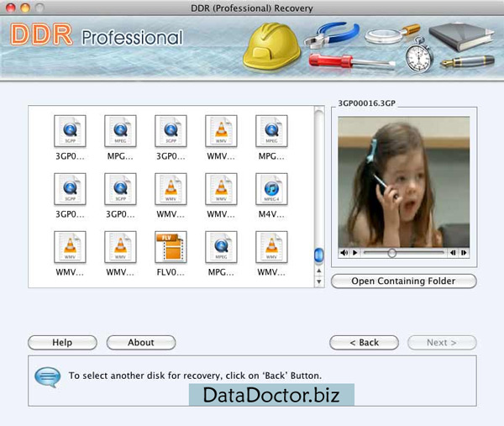The image size is (504, 426).
Task: Click the 'To select another disk' hint text
Action: (195, 376)
